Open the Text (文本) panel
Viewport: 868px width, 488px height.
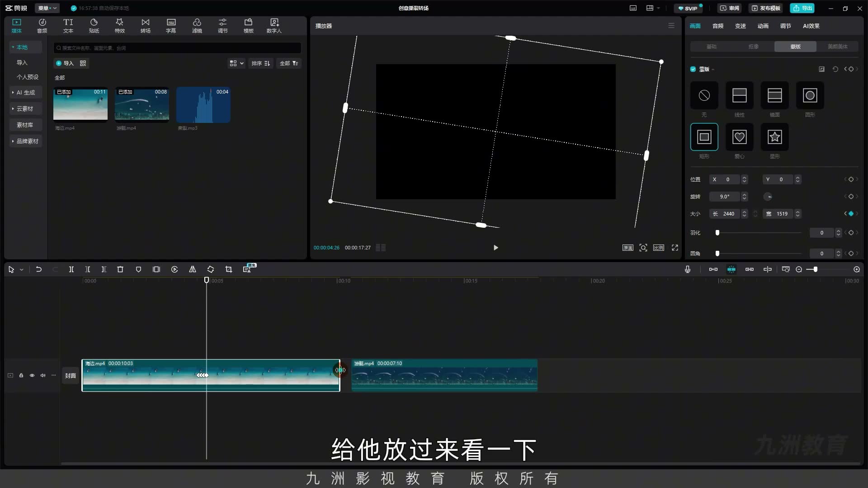tap(68, 26)
